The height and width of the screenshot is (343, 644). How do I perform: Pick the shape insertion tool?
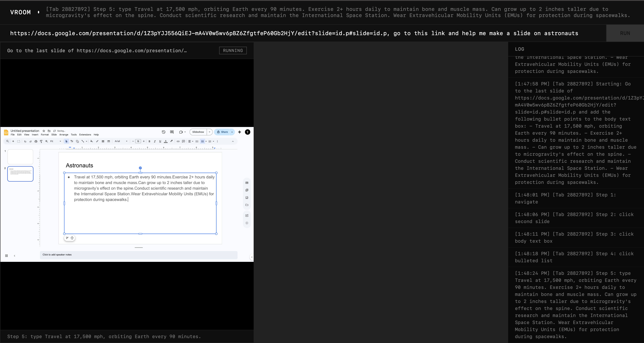point(78,141)
